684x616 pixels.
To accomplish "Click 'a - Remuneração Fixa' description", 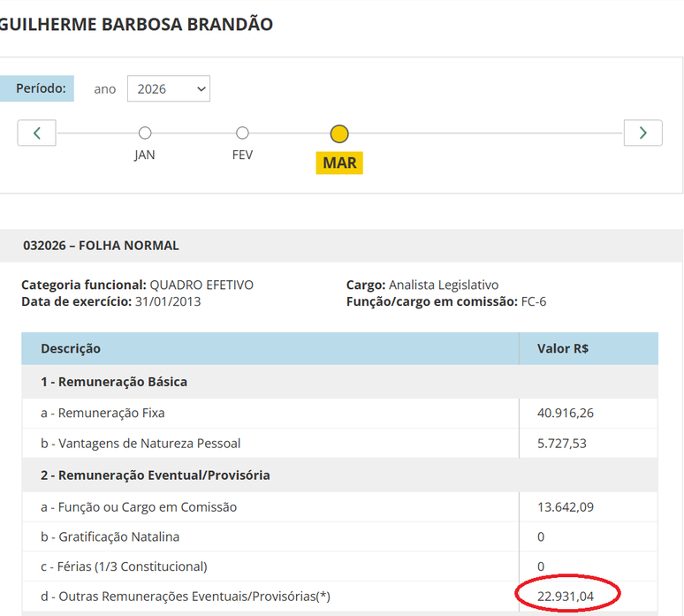I will [x=103, y=413].
